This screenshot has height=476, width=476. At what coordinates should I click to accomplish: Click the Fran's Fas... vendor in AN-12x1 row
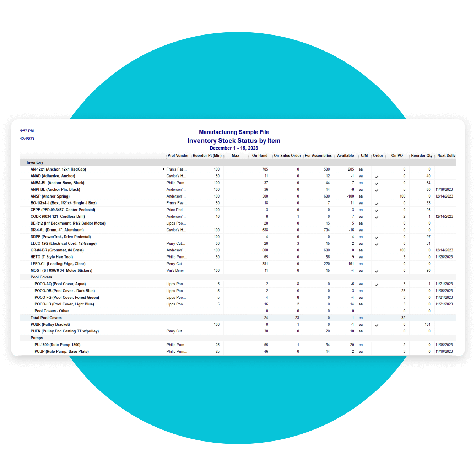pyautogui.click(x=176, y=169)
